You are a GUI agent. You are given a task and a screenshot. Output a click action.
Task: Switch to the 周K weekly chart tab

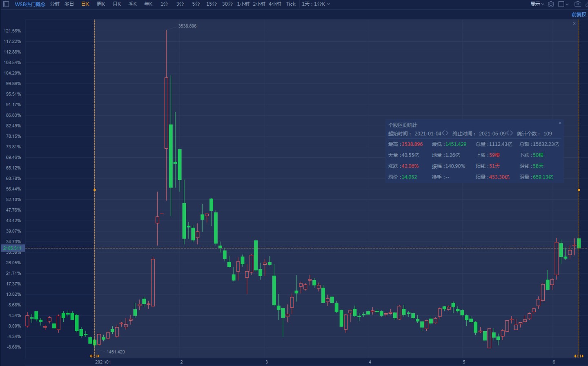coord(101,4)
